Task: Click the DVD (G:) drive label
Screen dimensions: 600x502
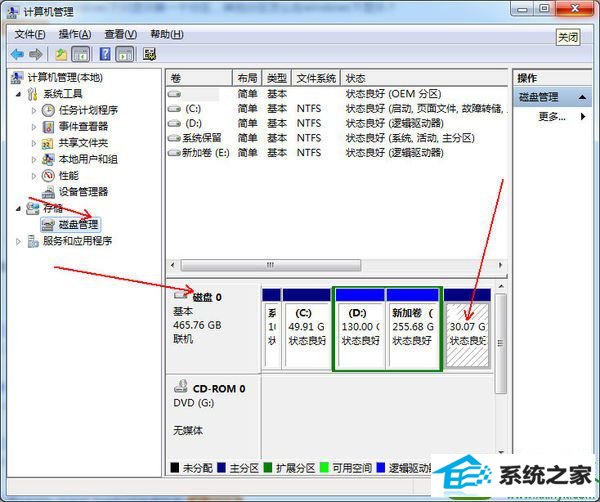Action: click(x=194, y=403)
